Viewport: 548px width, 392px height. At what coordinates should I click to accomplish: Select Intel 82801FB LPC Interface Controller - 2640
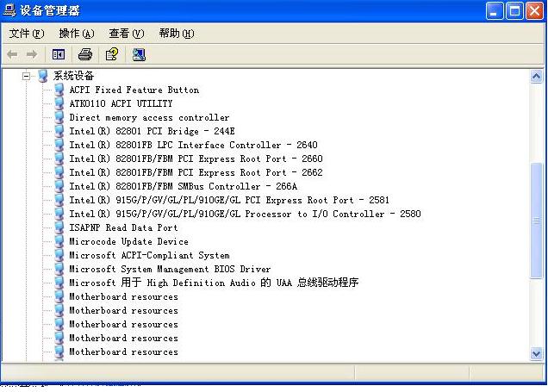193,145
